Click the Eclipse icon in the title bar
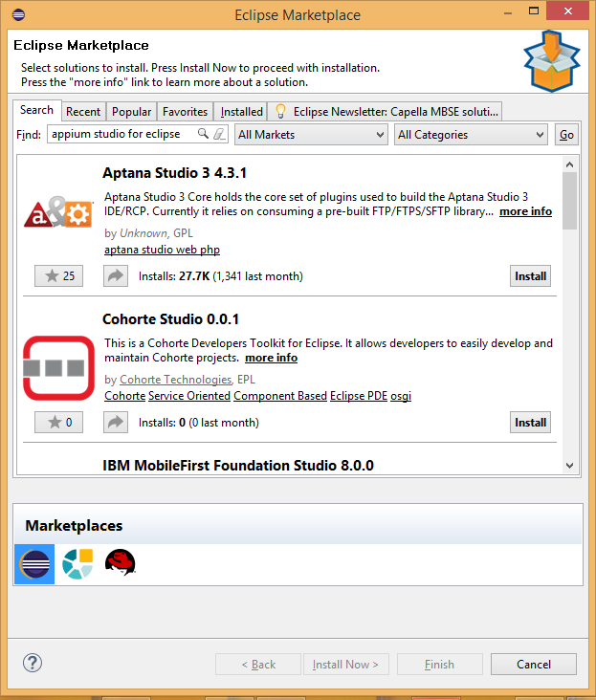The width and height of the screenshot is (596, 700). (x=19, y=14)
